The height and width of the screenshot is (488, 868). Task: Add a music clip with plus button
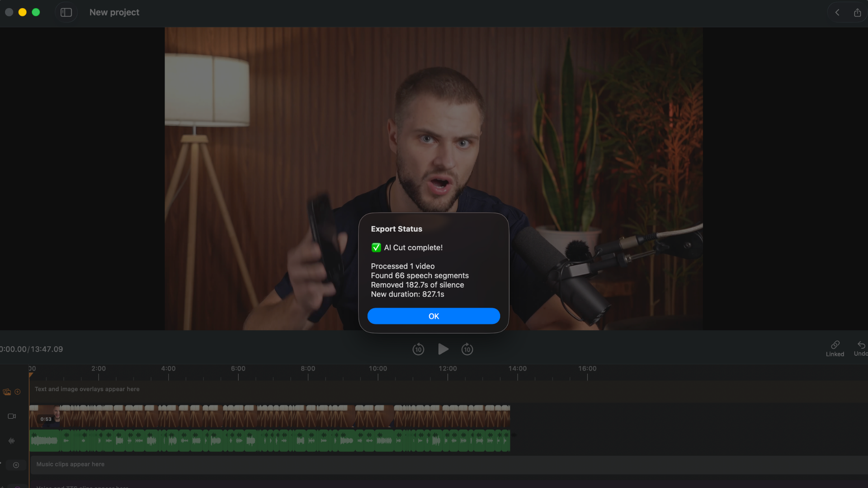coord(16,465)
